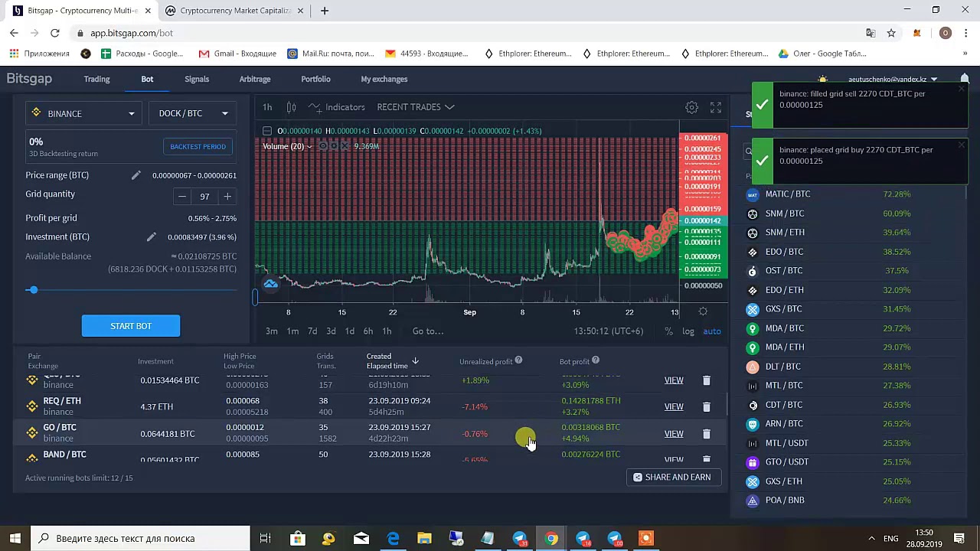Click START BOT button
The width and height of the screenshot is (980, 551).
click(131, 326)
